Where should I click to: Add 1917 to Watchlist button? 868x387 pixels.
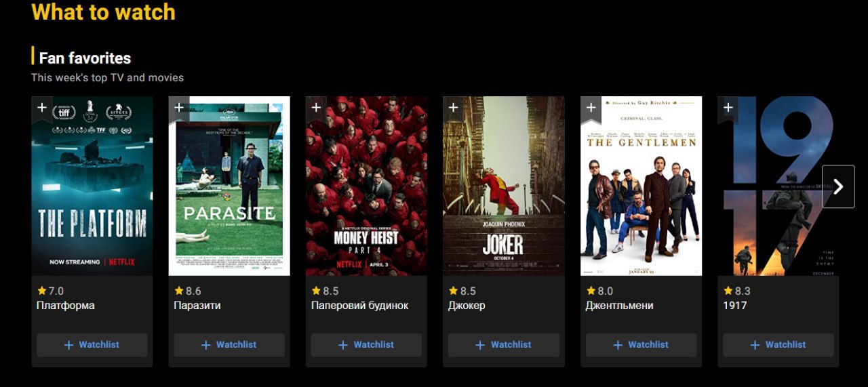click(x=778, y=345)
